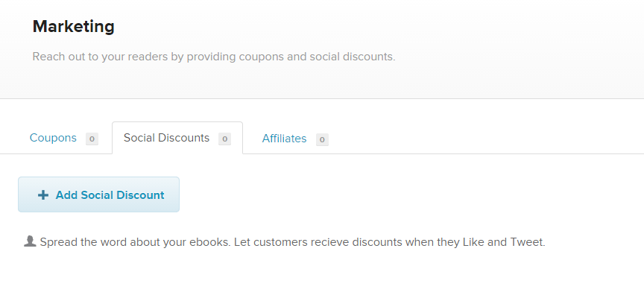Screen dimensions: 644x298
Task: Click 'social discounts' in the header subtitle
Action: pyautogui.click(x=353, y=57)
